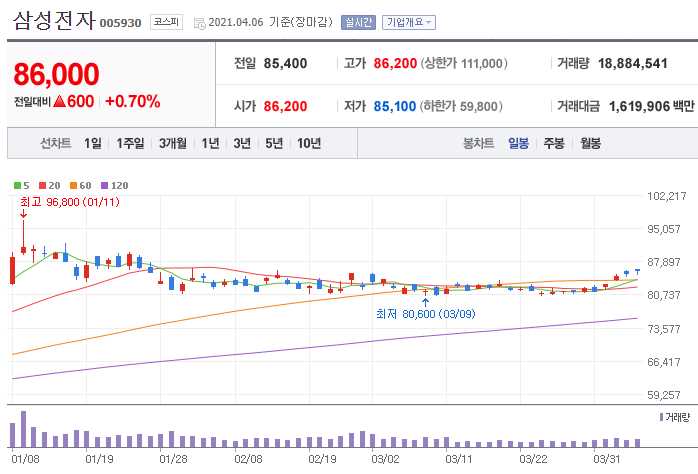The image size is (698, 474).
Task: Click the +0.70% change value
Action: click(x=133, y=101)
